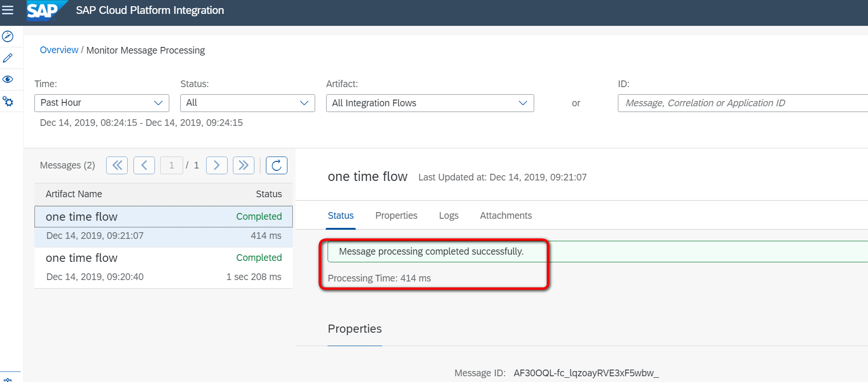
Task: Go to next messages page
Action: point(217,166)
